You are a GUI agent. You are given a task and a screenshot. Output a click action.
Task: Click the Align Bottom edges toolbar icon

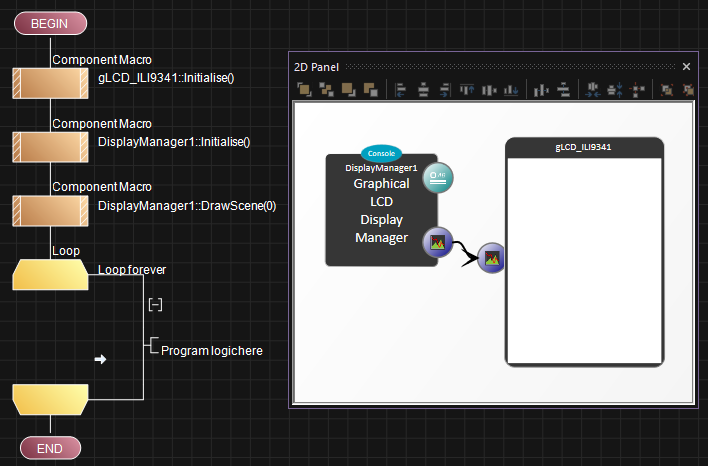tap(510, 90)
